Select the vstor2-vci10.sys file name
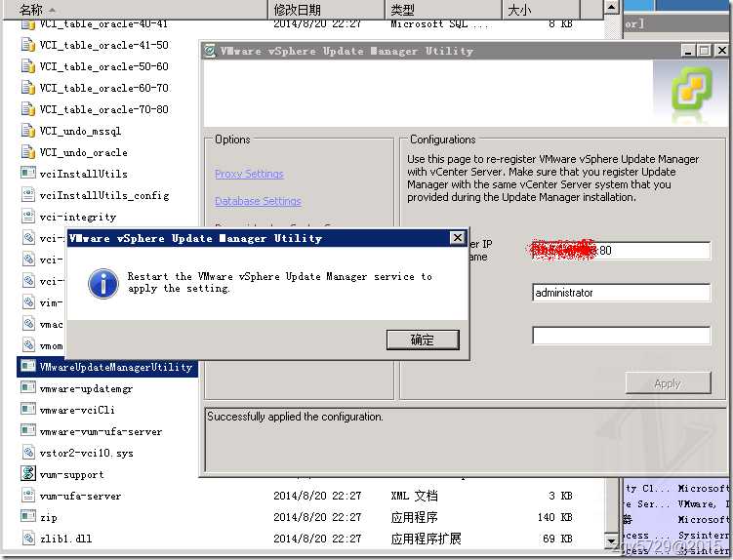 pos(87,453)
